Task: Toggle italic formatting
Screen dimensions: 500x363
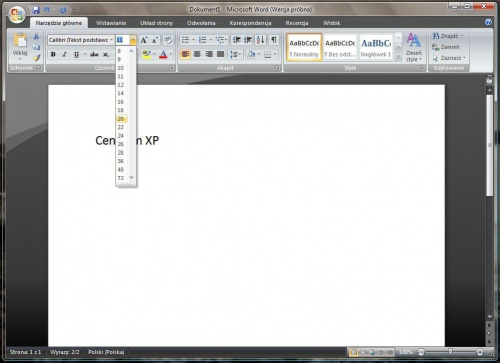Action: pyautogui.click(x=65, y=54)
